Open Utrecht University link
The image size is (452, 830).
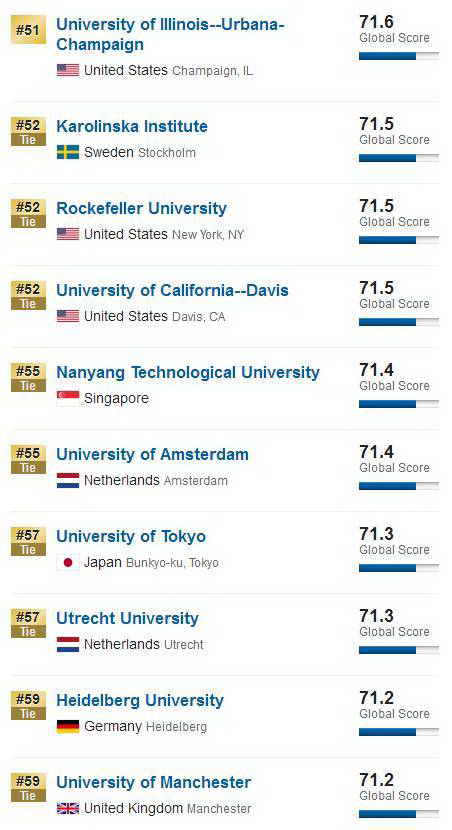tap(128, 619)
